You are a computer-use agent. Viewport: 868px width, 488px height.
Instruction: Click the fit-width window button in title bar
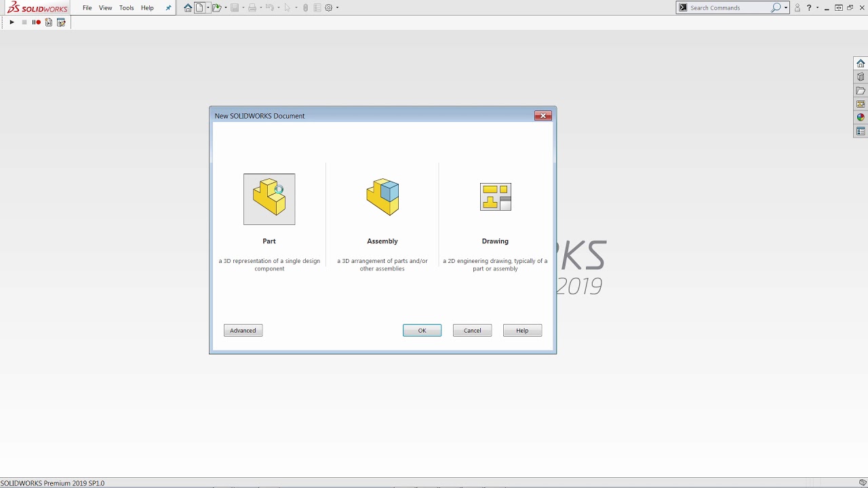tap(839, 7)
